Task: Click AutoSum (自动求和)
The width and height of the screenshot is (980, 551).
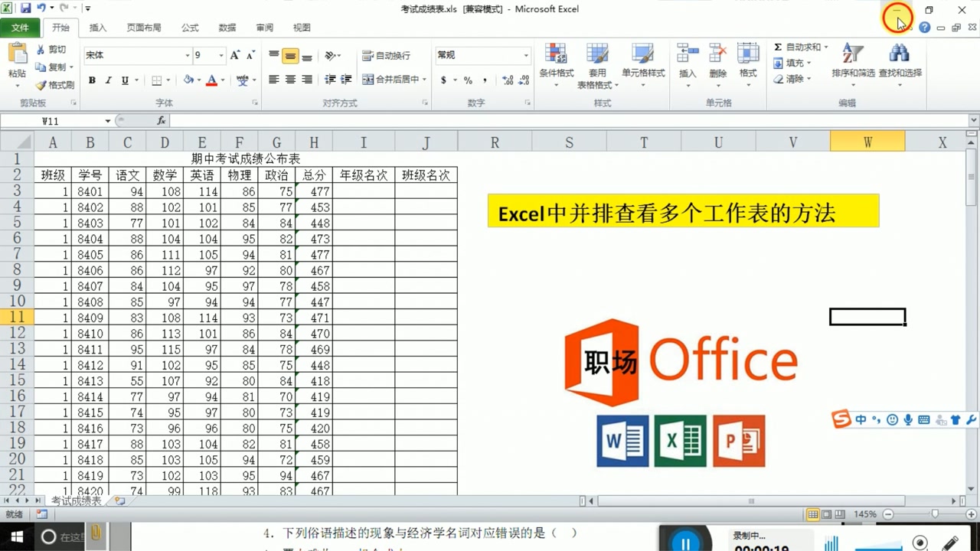Action: point(796,47)
